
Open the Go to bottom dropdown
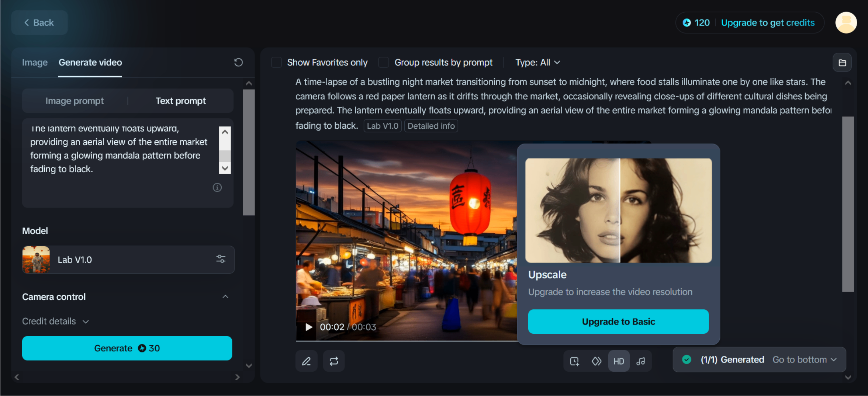804,359
